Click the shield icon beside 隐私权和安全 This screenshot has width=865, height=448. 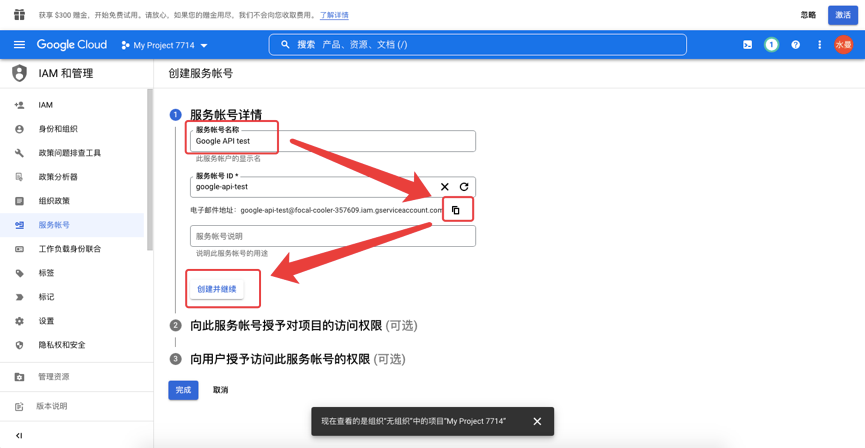pyautogui.click(x=19, y=345)
